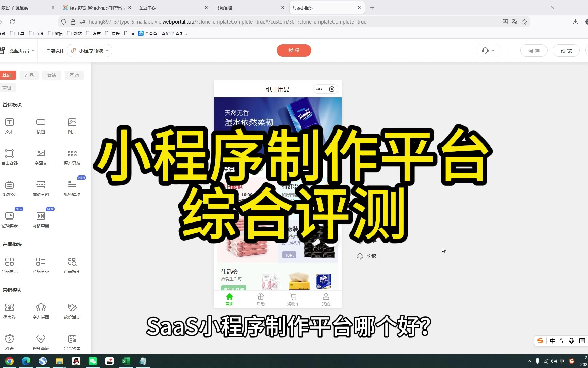Insert the 砍价活动 bargain module
The width and height of the screenshot is (588, 368).
[72, 311]
